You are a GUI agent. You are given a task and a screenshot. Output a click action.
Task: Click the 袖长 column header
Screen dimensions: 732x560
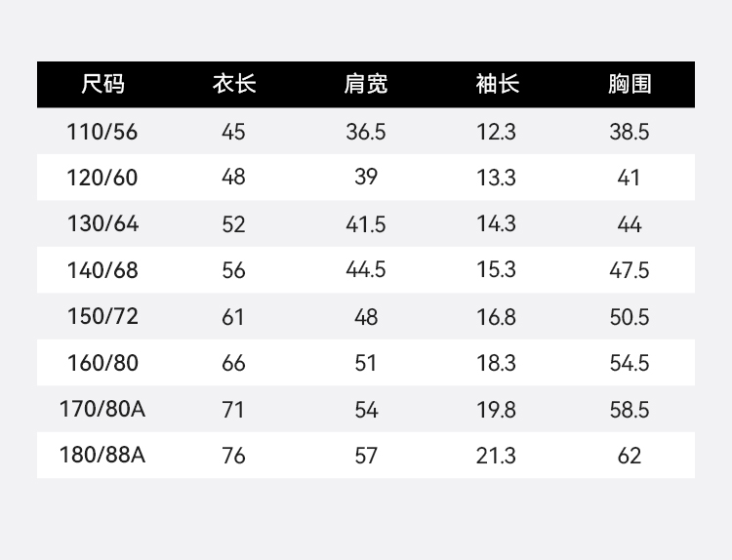(x=497, y=84)
